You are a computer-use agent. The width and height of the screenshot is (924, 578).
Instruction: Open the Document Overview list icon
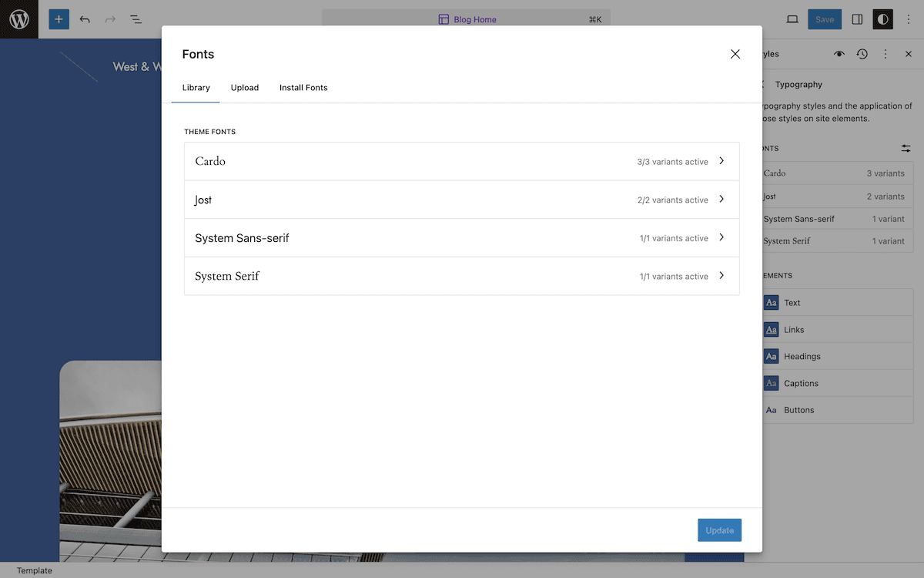tap(136, 19)
